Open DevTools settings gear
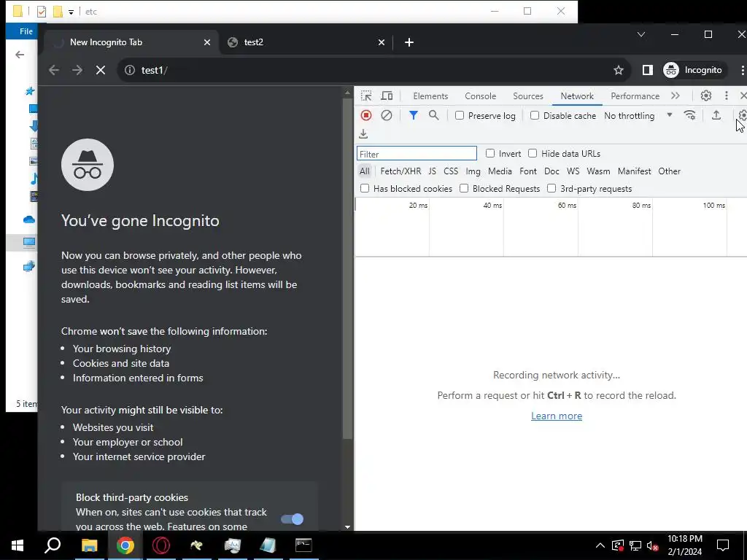Image resolution: width=747 pixels, height=560 pixels. pyautogui.click(x=706, y=96)
